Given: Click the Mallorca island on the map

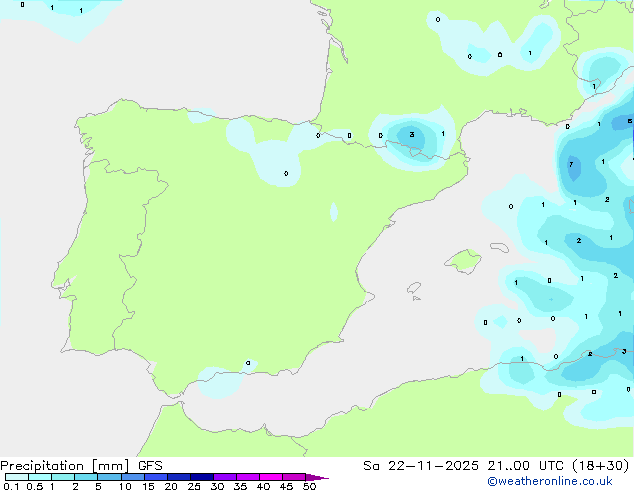Looking at the screenshot, I should tap(463, 261).
